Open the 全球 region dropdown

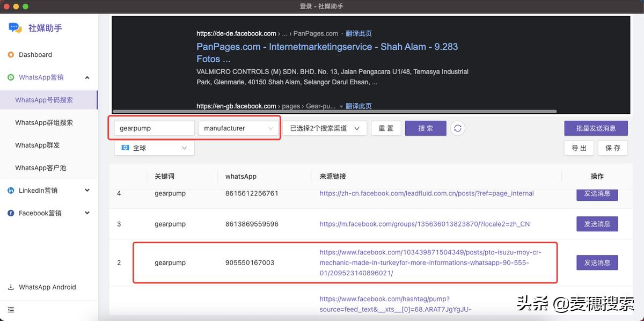click(155, 148)
